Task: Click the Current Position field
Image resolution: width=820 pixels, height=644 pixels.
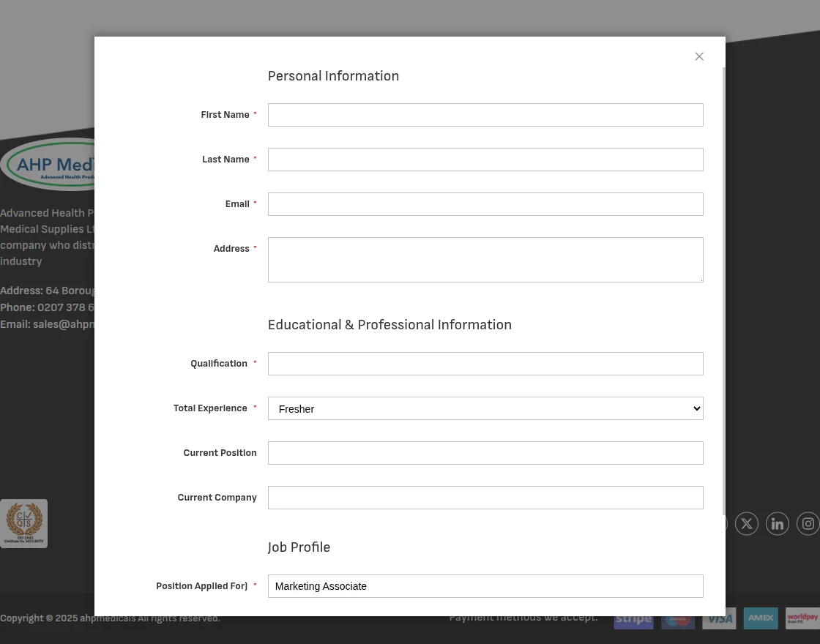Action: 485,453
